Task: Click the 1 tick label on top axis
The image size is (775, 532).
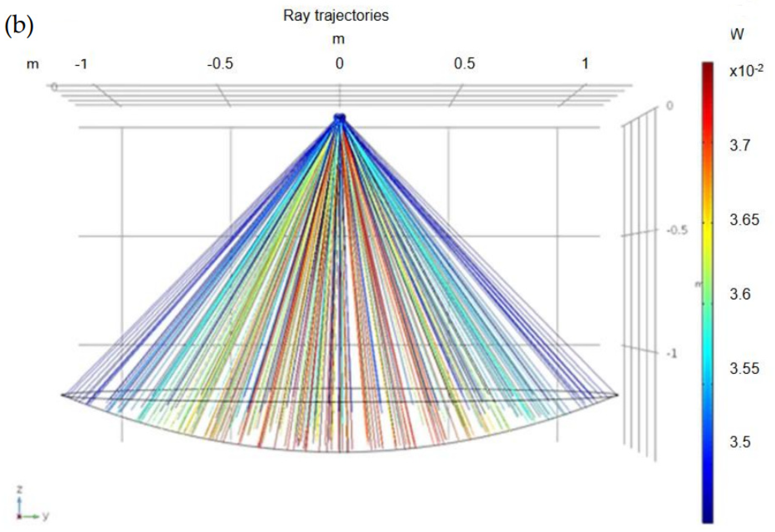Action: (585, 63)
